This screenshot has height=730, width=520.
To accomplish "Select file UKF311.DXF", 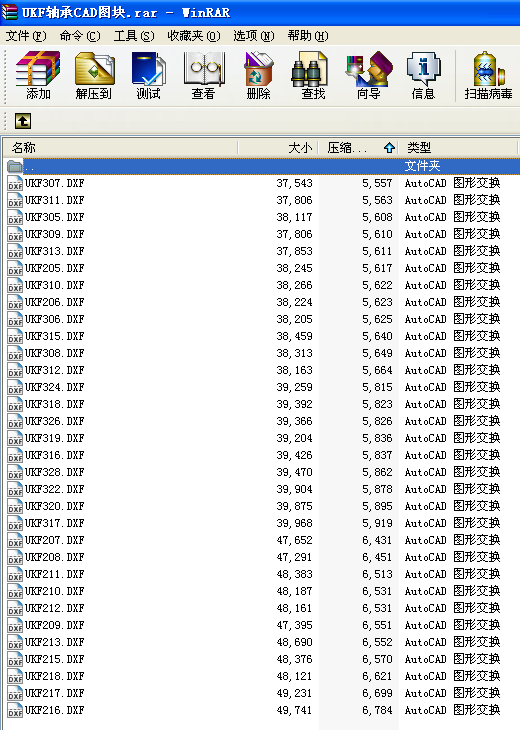I will tap(55, 200).
